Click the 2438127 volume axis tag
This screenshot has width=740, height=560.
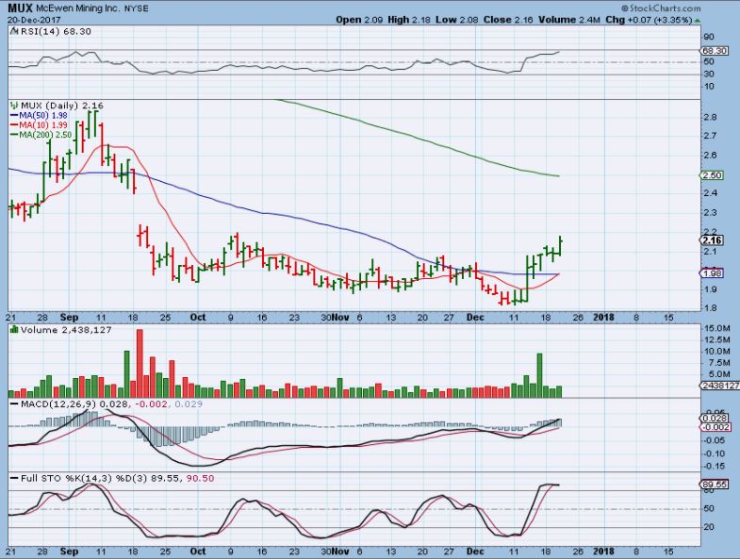719,386
